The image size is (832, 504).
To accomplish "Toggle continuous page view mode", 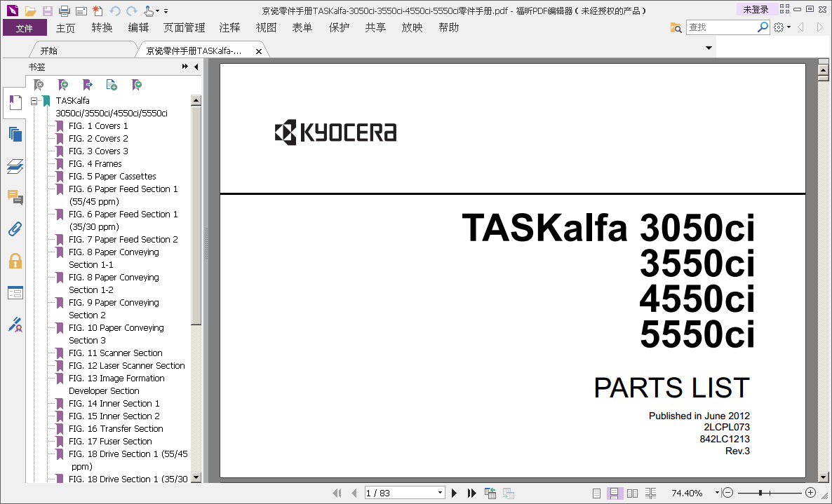I will pos(614,493).
